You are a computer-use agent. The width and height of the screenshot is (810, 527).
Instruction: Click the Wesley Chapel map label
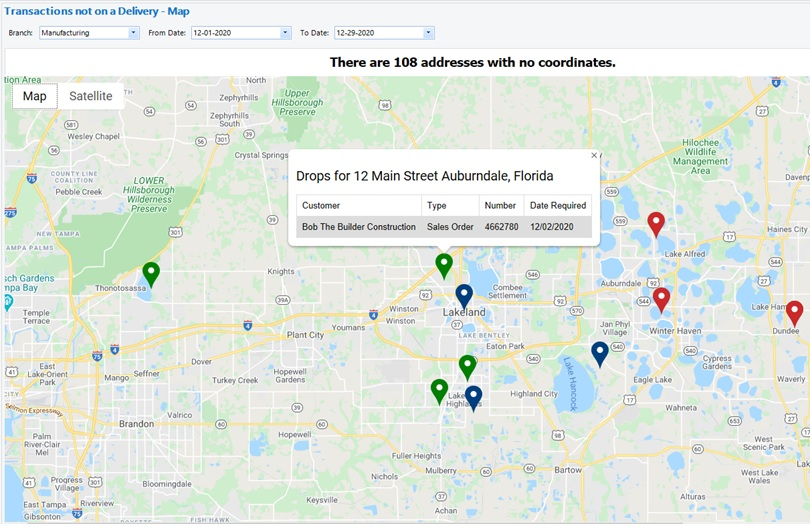pos(94,136)
